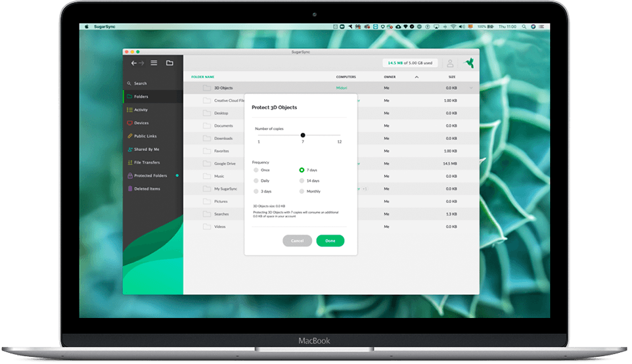
Task: Select the 3 days frequency option
Action: coord(256,191)
